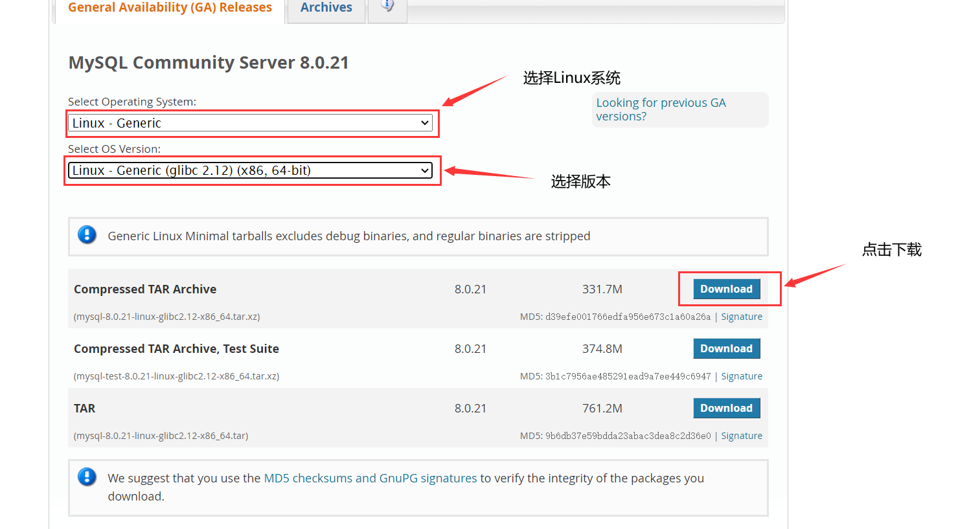Click the '761.2M' size value
The height and width of the screenshot is (529, 980).
click(602, 408)
